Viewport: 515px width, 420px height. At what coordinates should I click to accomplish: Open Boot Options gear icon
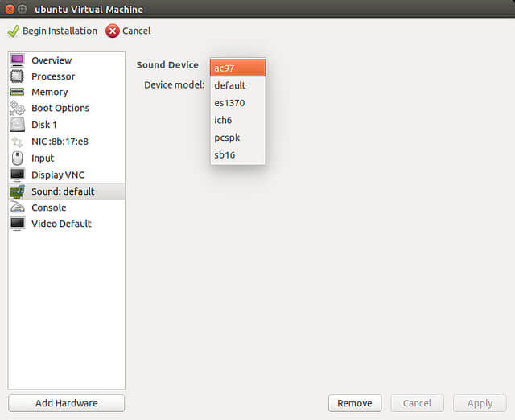(x=17, y=108)
